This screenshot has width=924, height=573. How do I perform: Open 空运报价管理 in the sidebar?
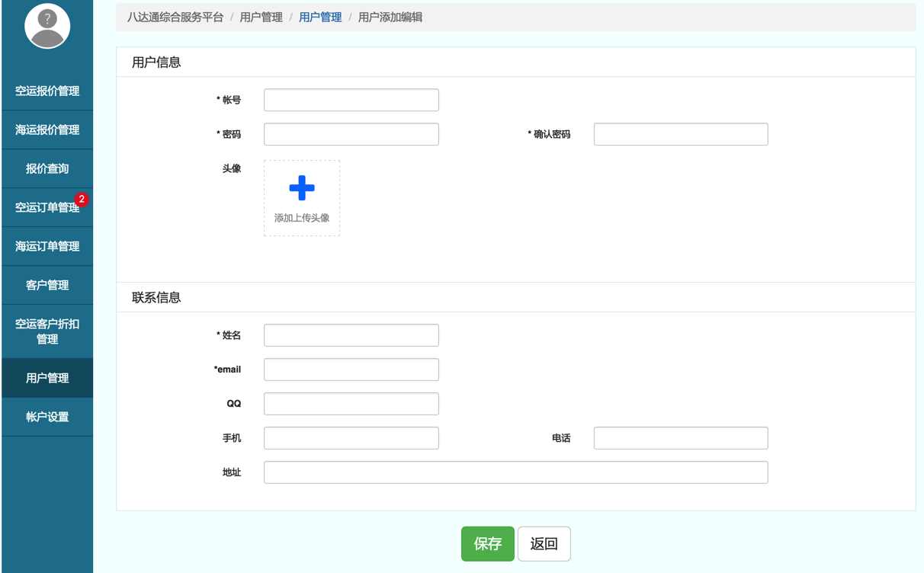pos(47,91)
